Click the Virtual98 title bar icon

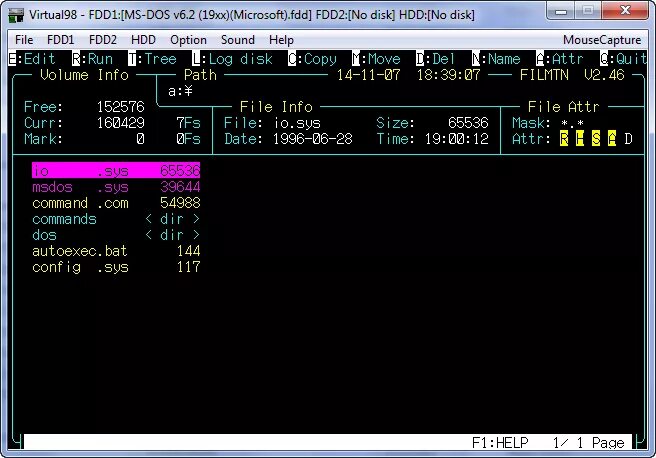pyautogui.click(x=16, y=15)
